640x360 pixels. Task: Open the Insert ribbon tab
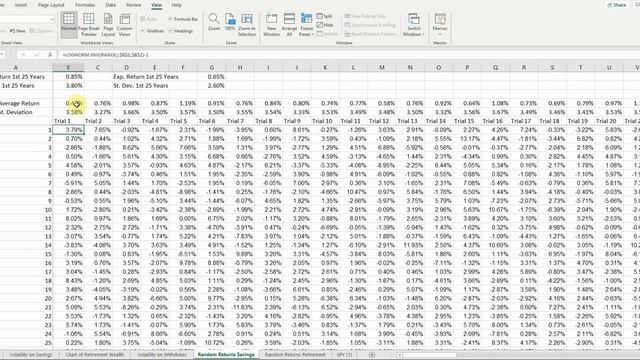(21, 5)
